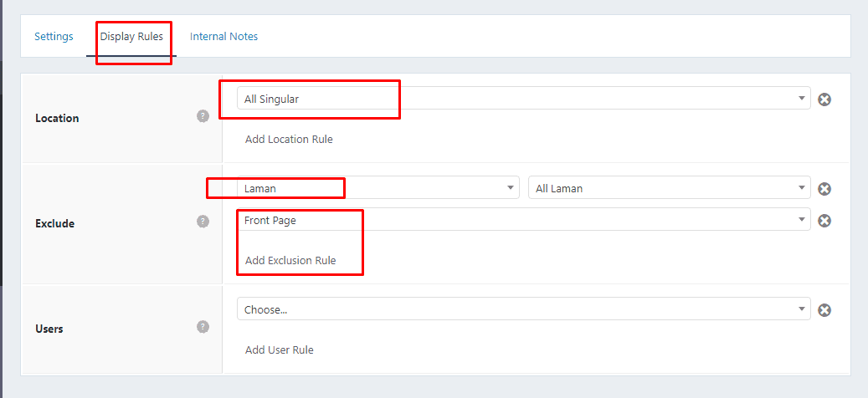Remove the All Singular location rule
The height and width of the screenshot is (398, 868).
coord(824,99)
